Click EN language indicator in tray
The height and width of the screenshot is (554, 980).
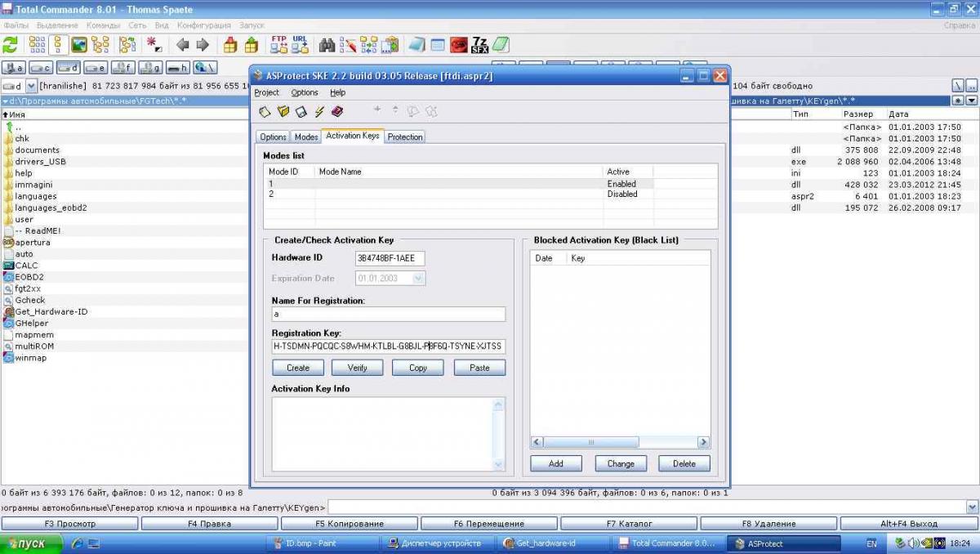(871, 543)
